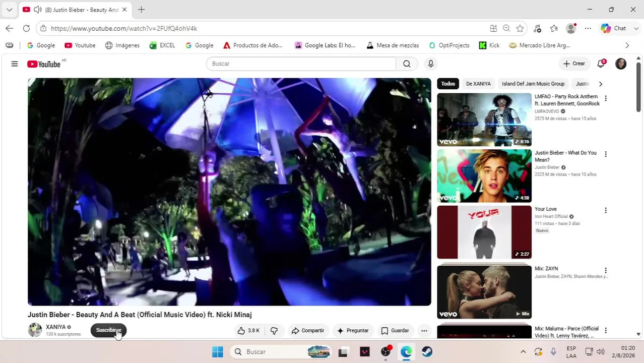Open the YouTube account avatar menu
644x363 pixels.
pyautogui.click(x=621, y=64)
